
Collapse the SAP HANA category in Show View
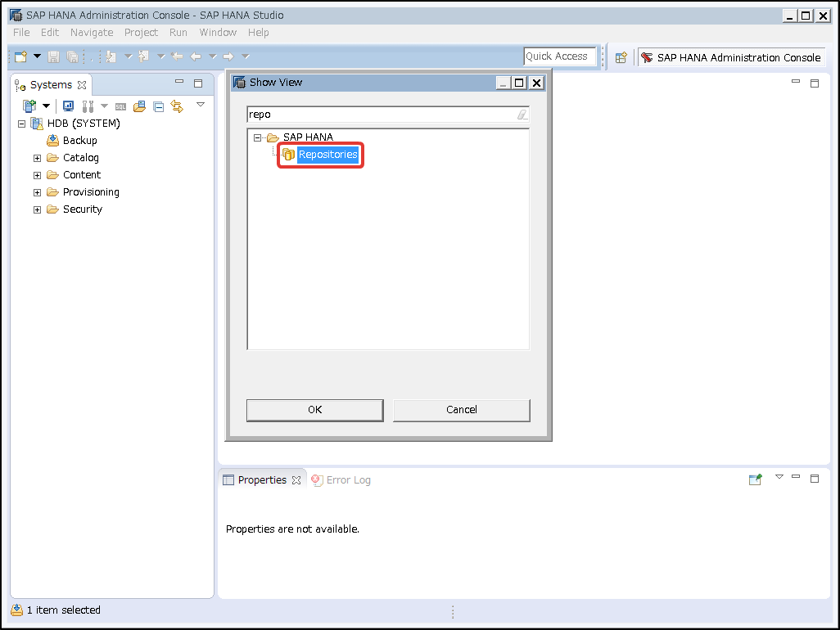tap(257, 137)
